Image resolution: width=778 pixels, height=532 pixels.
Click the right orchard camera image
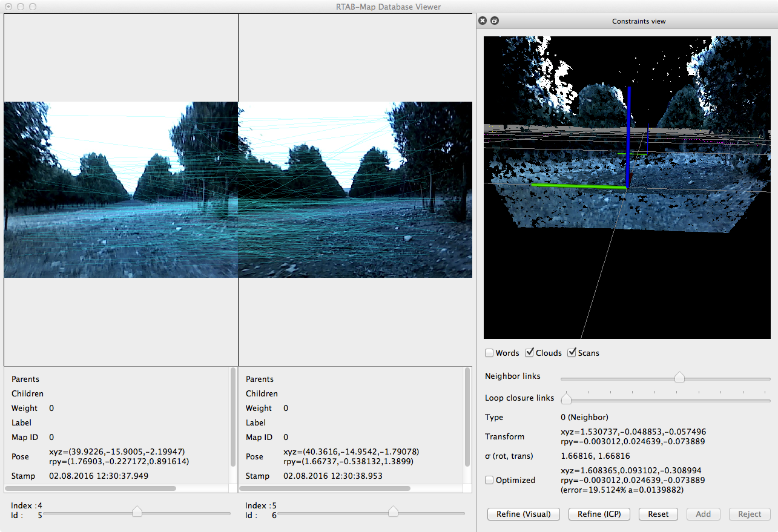(x=355, y=189)
